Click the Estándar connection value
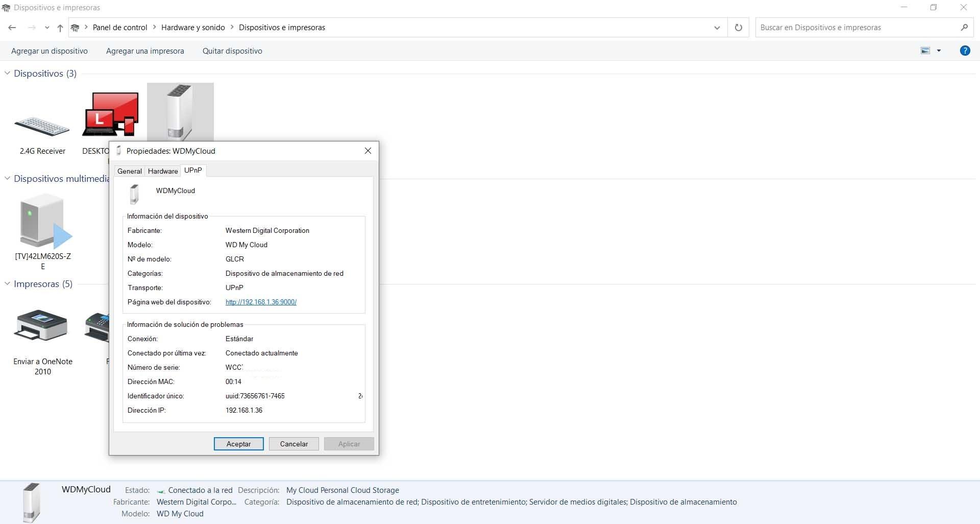This screenshot has width=980, height=524. tap(239, 339)
